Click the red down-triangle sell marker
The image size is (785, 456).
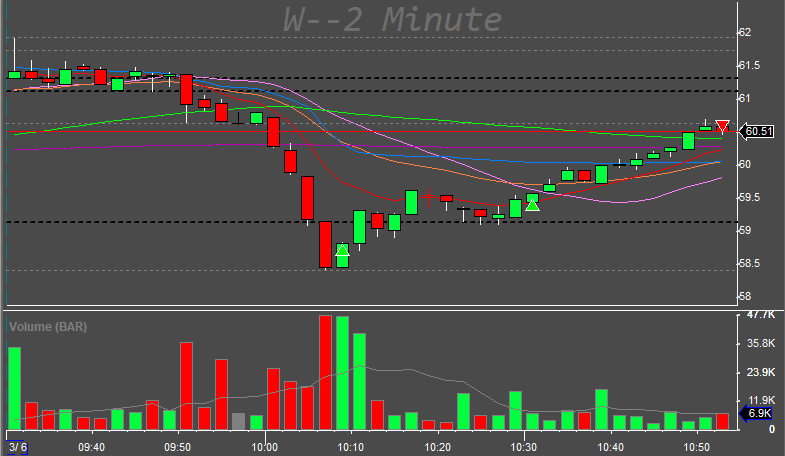pyautogui.click(x=722, y=126)
